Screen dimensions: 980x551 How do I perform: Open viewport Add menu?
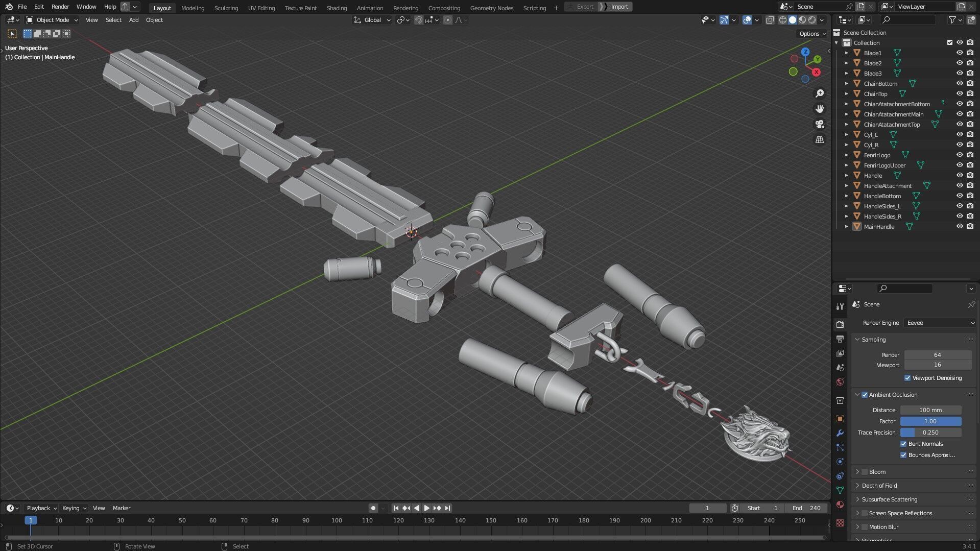[134, 20]
